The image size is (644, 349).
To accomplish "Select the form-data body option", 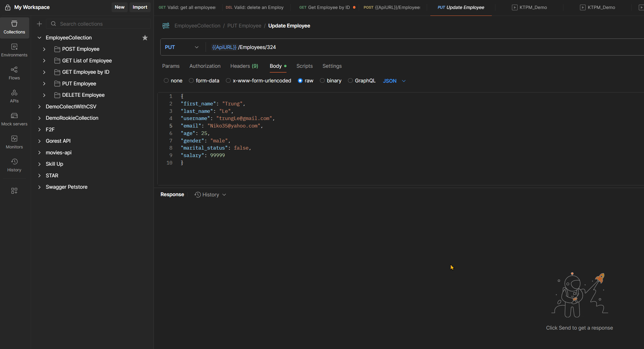I will 191,81.
